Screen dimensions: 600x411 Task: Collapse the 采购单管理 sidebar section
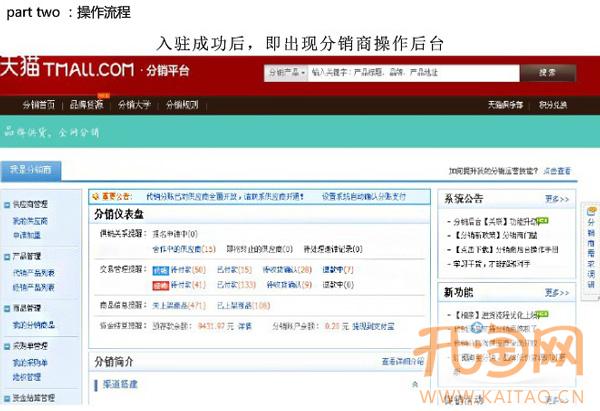point(7,346)
